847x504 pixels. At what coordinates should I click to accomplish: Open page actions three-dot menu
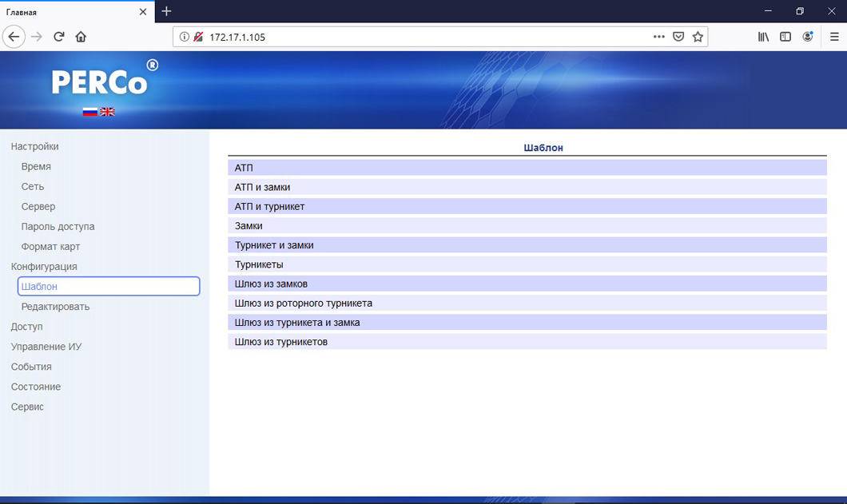(x=658, y=37)
